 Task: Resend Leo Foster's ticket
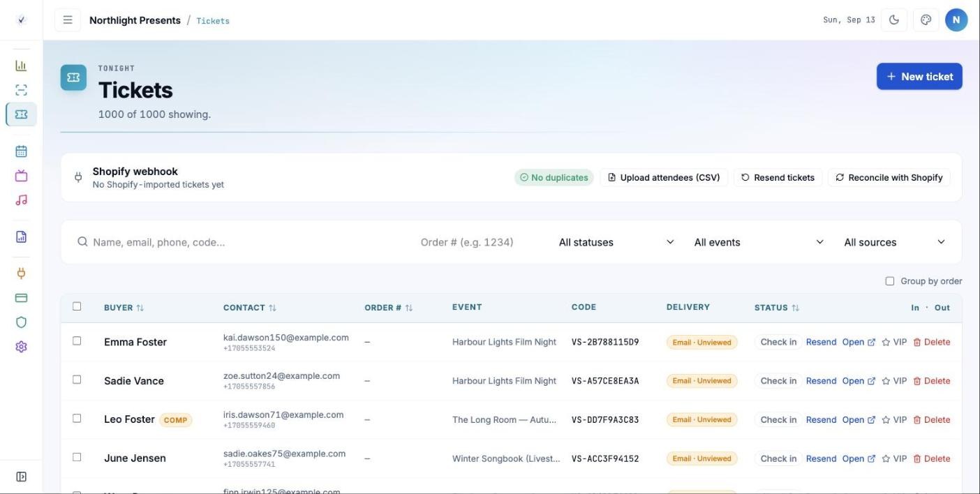[821, 419]
